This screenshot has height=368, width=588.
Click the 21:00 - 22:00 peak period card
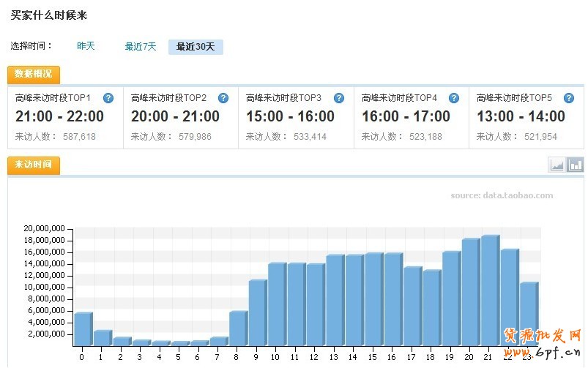click(x=65, y=117)
